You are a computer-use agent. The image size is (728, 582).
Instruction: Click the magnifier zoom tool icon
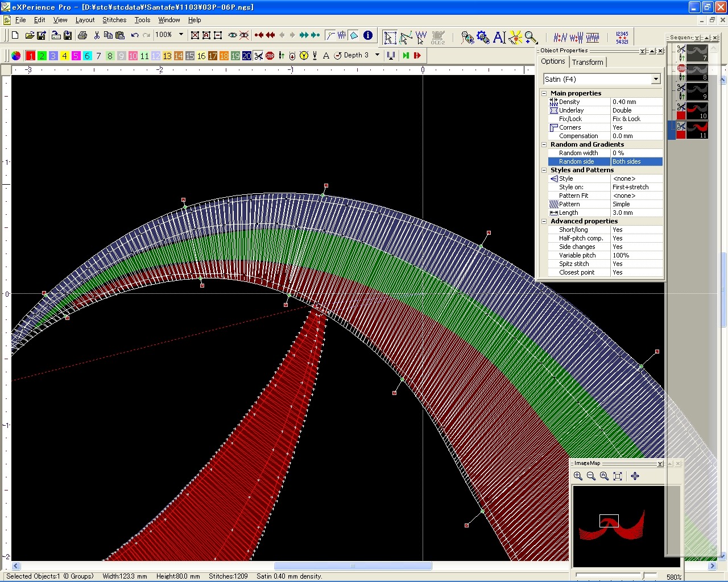point(531,38)
